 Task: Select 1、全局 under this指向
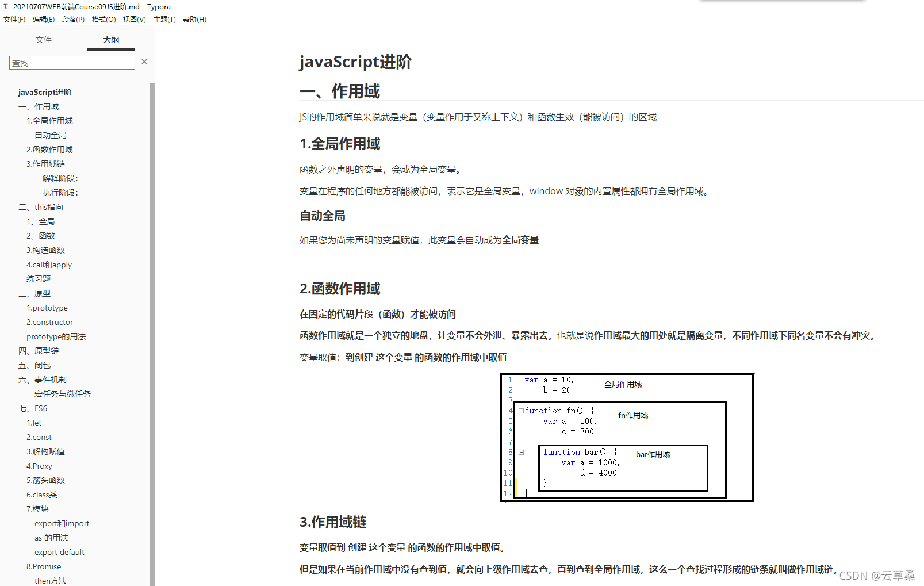40,221
